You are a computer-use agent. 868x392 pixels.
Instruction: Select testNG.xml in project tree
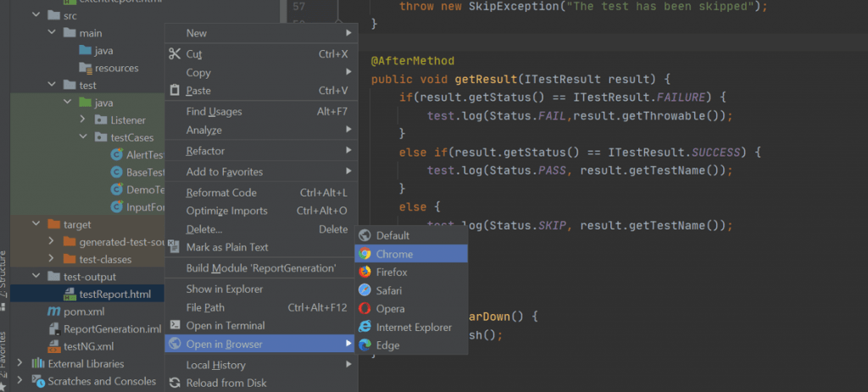pos(88,346)
